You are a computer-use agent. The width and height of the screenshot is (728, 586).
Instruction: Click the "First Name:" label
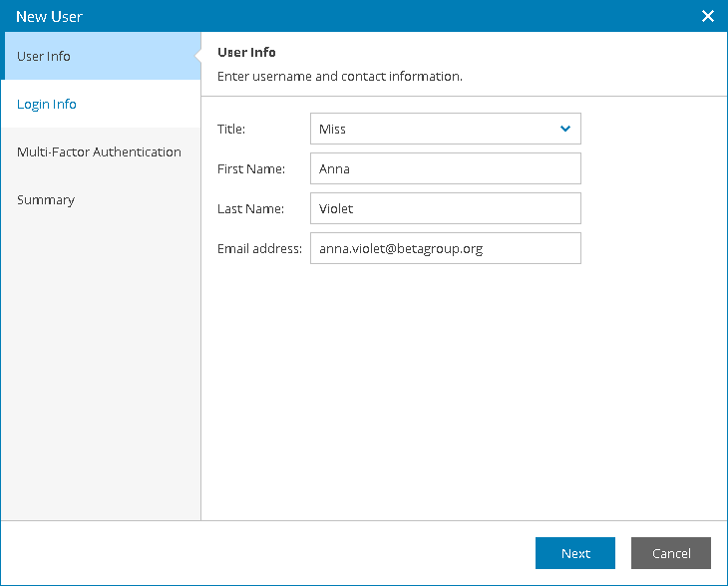click(251, 168)
